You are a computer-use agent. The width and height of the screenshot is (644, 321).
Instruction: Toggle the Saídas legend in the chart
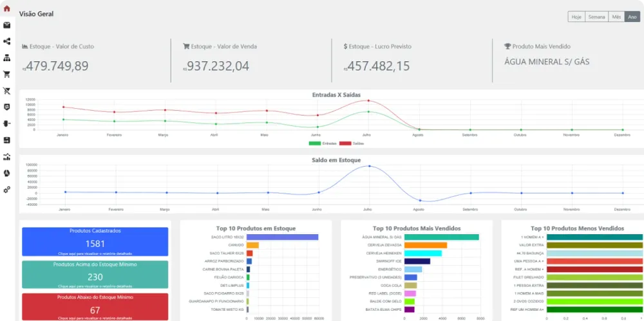click(352, 143)
